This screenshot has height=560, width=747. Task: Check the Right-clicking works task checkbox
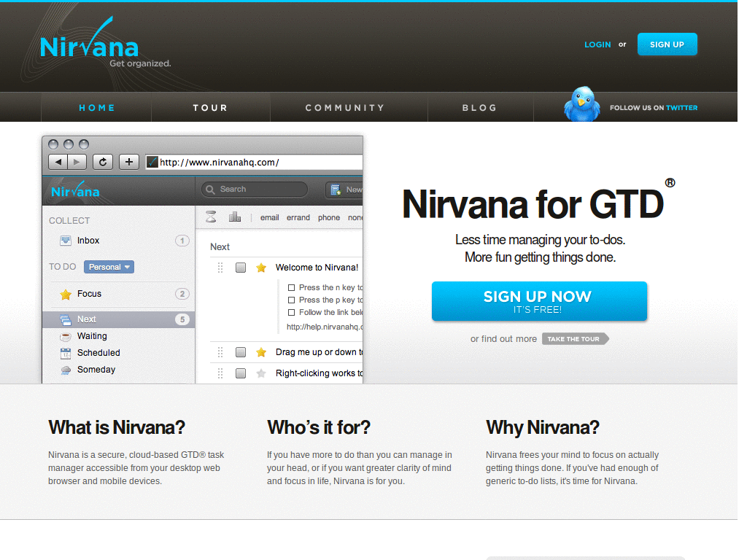[x=241, y=373]
